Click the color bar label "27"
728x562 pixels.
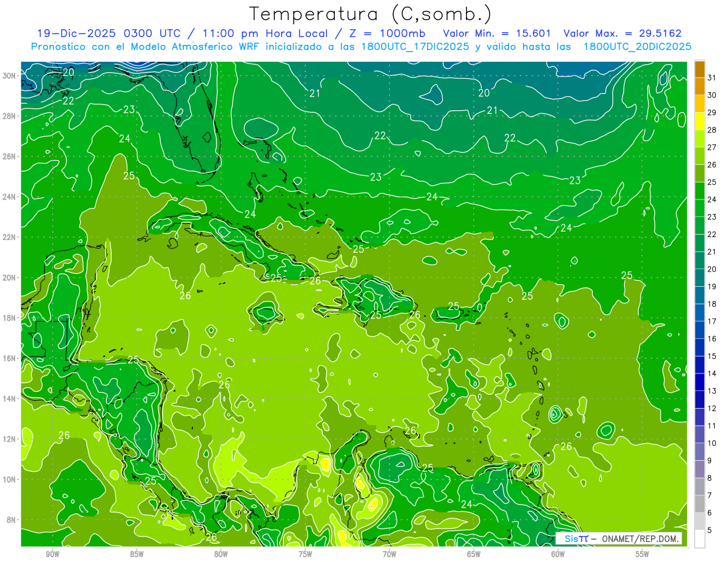[712, 148]
